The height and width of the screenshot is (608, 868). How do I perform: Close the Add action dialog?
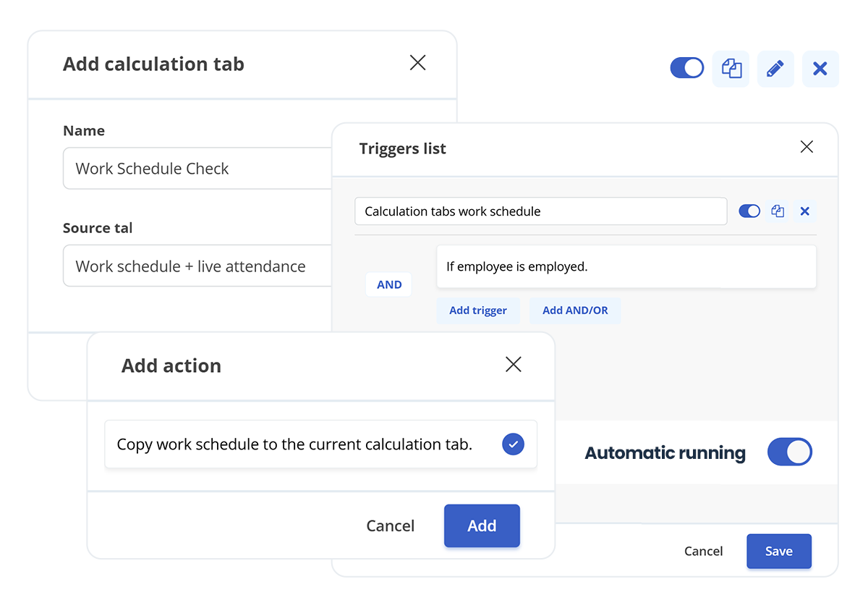pos(513,364)
